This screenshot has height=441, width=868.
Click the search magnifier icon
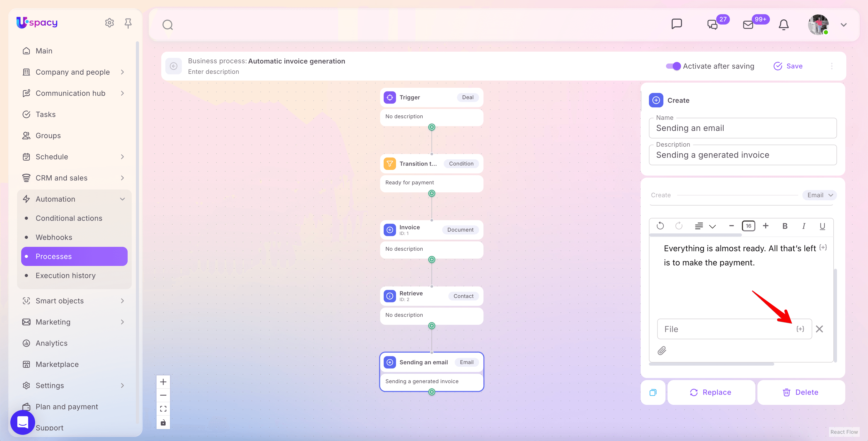click(167, 25)
